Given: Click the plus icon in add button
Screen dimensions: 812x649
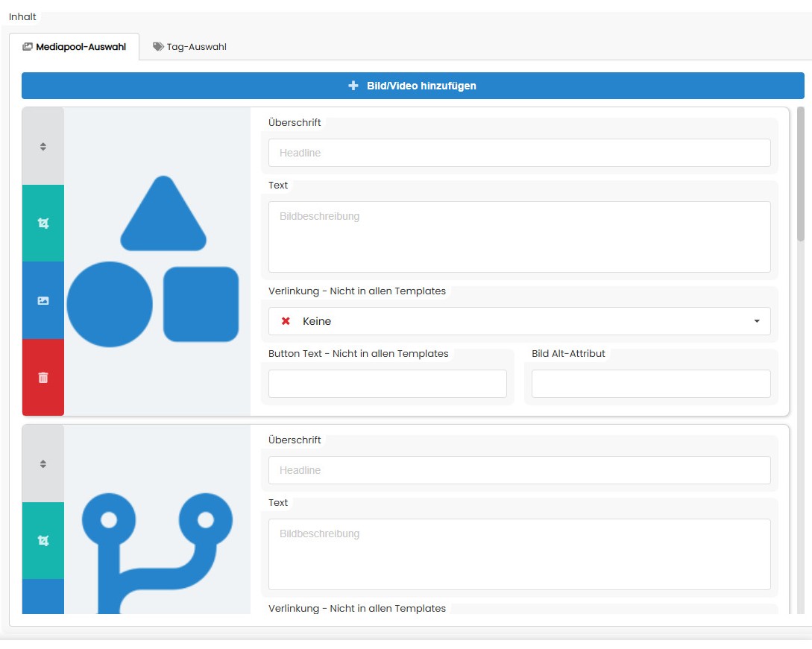Looking at the screenshot, I should point(353,86).
